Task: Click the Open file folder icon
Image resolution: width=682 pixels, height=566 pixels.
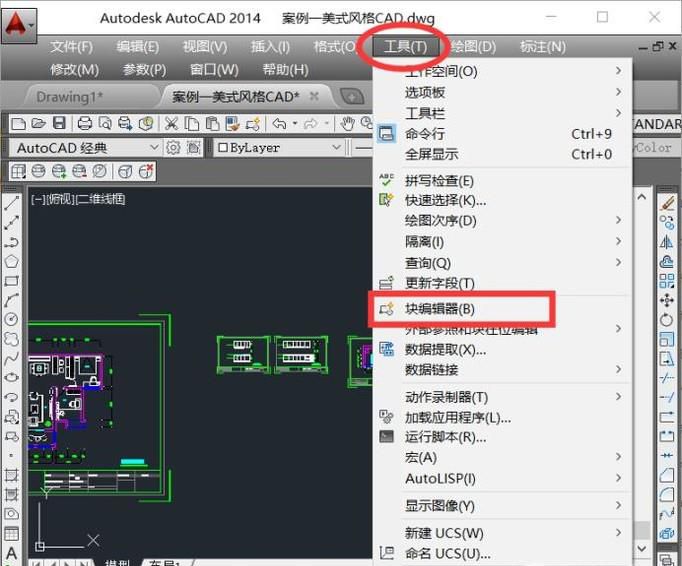Action: tap(39, 124)
